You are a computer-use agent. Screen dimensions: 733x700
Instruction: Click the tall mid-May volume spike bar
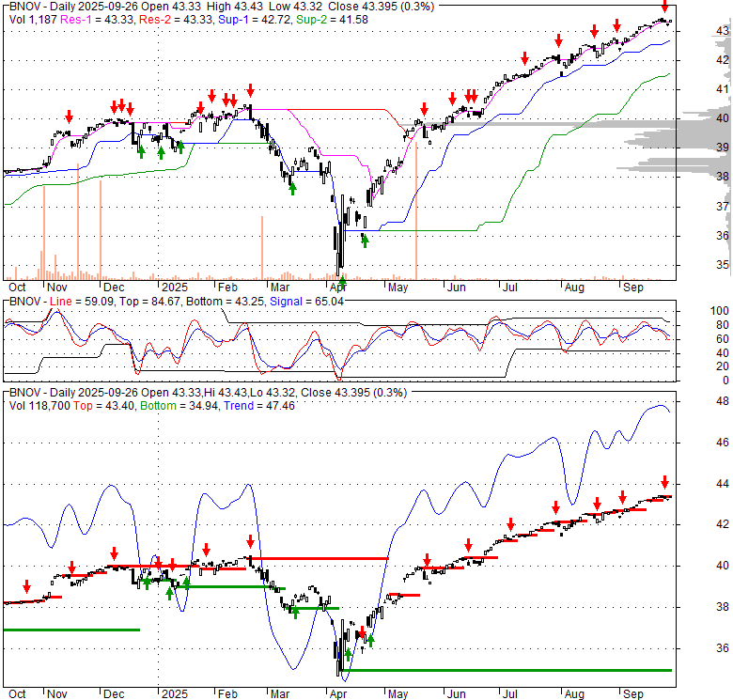pos(416,210)
